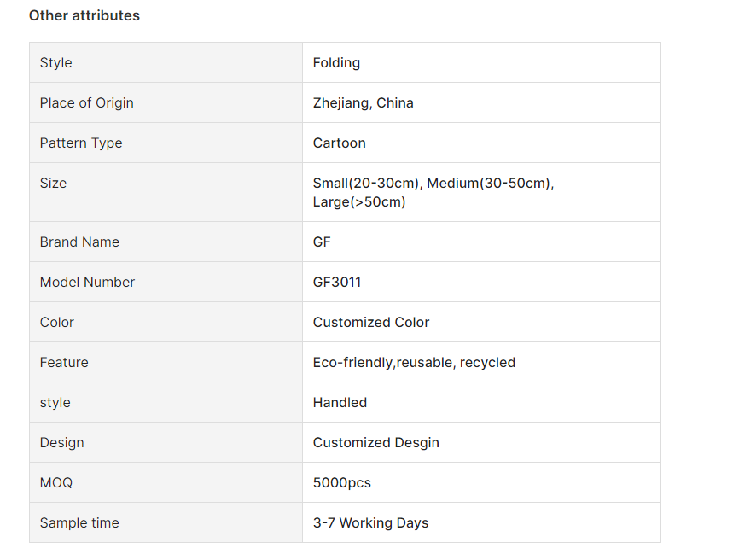
Task: Click the Customized Color value
Action: tap(371, 323)
